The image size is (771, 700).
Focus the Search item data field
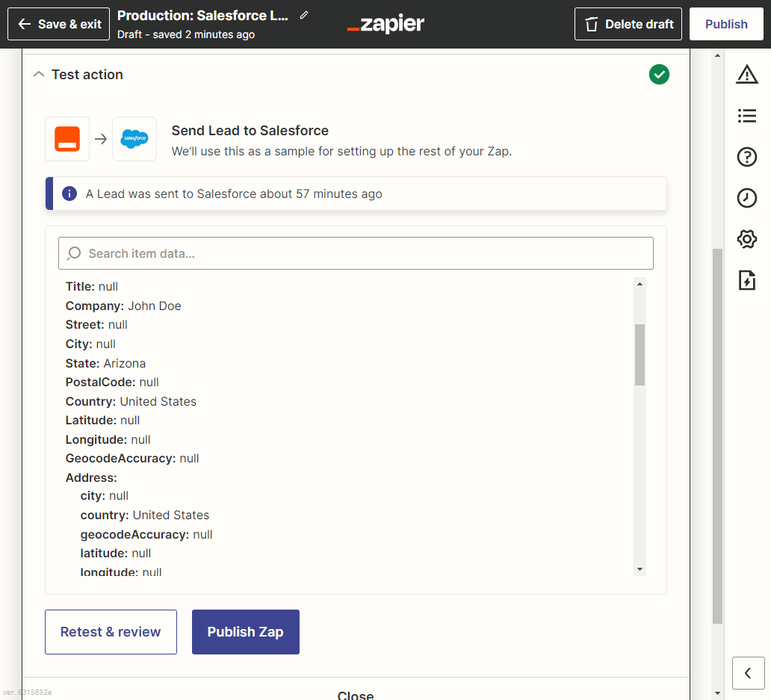[x=356, y=253]
